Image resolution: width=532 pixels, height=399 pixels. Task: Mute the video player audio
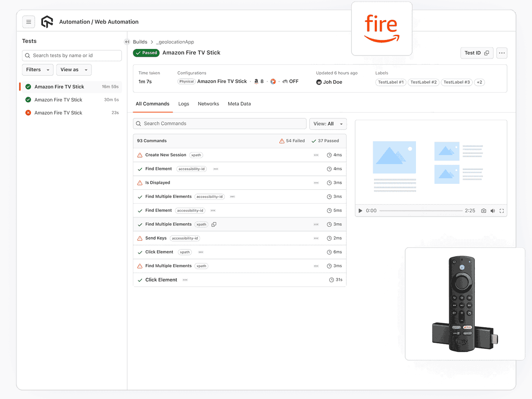pyautogui.click(x=492, y=210)
